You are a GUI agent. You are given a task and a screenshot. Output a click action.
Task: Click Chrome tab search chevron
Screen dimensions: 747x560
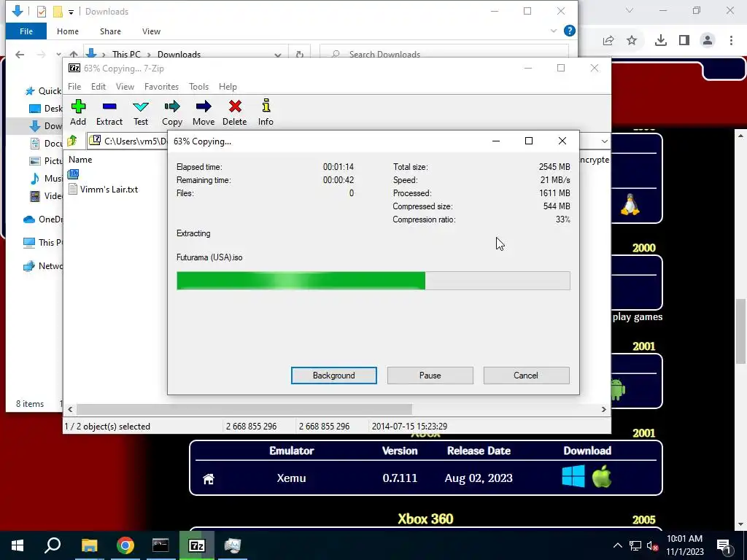coord(630,10)
